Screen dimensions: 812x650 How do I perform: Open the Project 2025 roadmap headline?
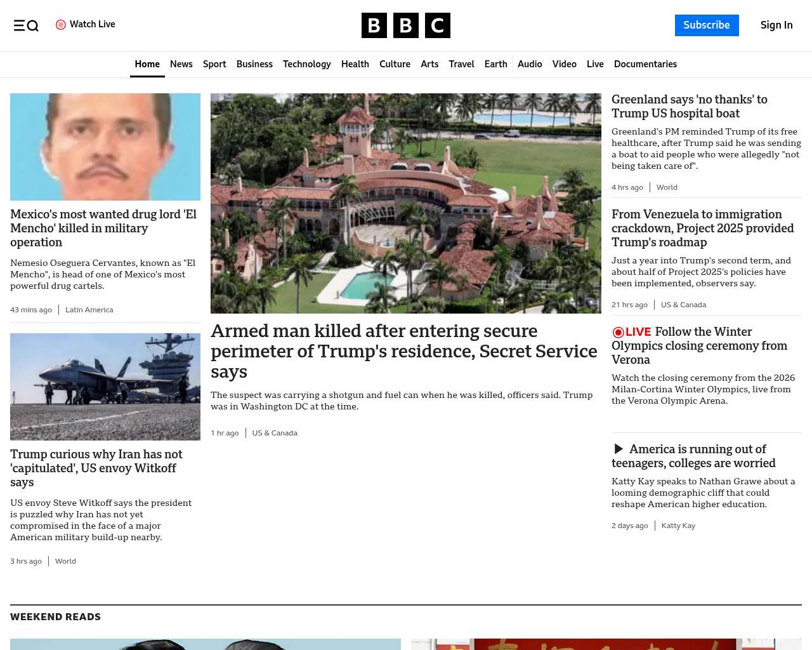tap(702, 228)
